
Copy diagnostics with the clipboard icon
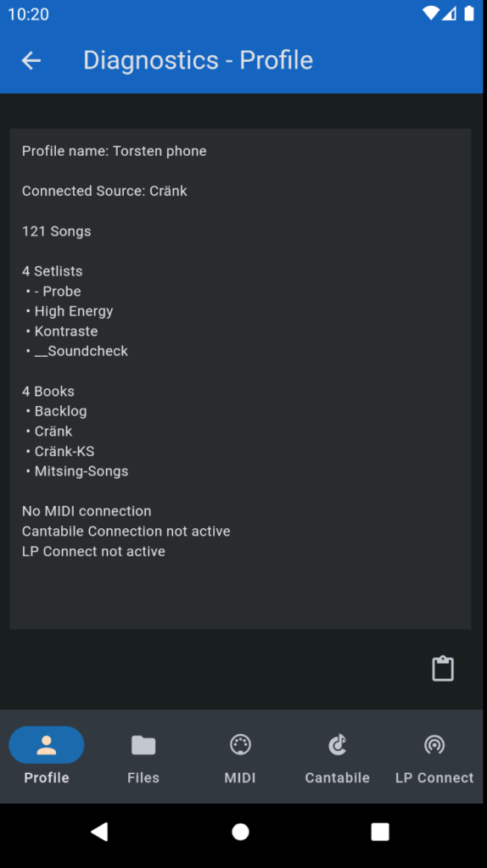tap(443, 668)
